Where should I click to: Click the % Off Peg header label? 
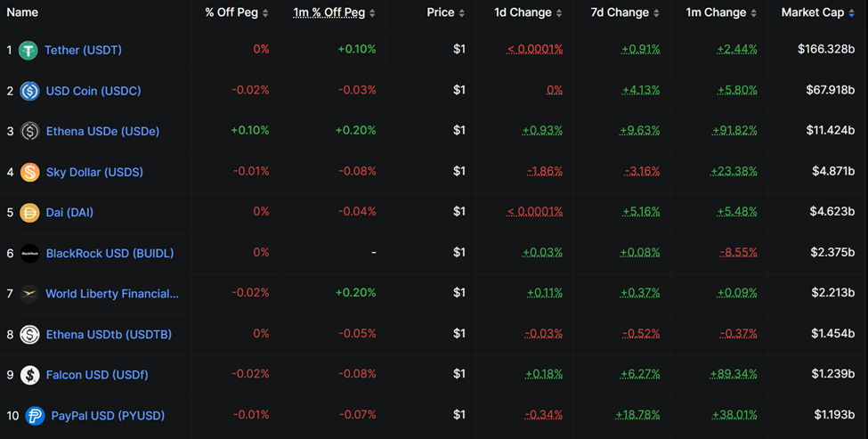coord(231,12)
